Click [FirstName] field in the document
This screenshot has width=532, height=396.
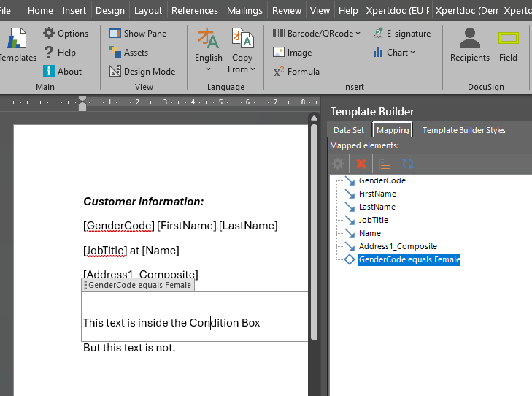click(187, 226)
